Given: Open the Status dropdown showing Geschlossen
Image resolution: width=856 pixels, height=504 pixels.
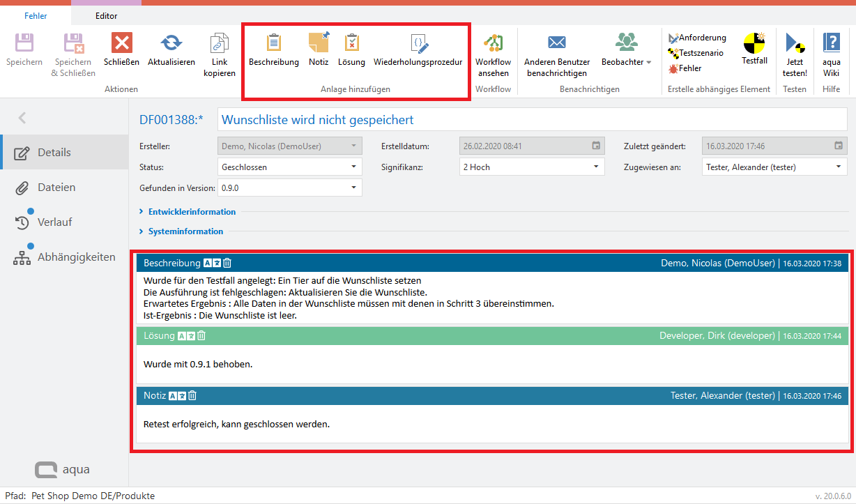Looking at the screenshot, I should (354, 167).
